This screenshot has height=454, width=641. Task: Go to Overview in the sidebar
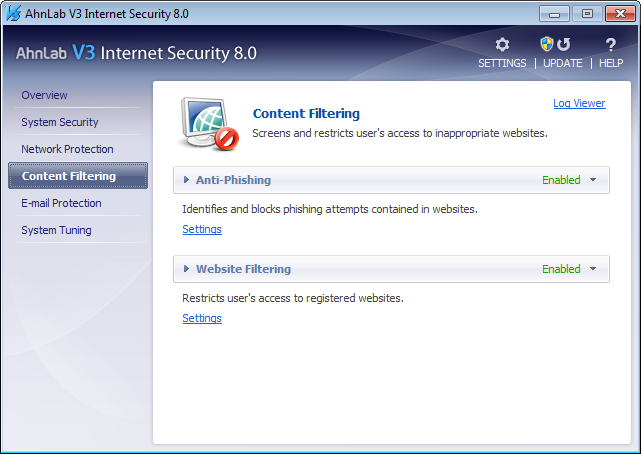pos(44,95)
